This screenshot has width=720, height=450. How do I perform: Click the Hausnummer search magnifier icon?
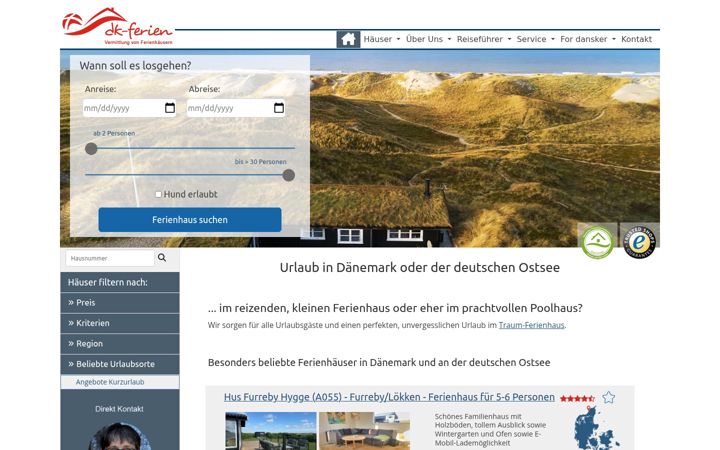(162, 258)
